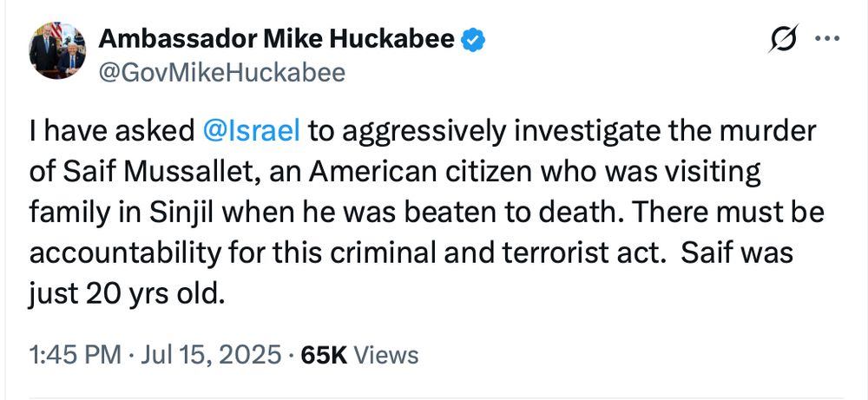Click the display name Ambassador Mike Huckabee
Screen dimensions: 868x400
(x=277, y=39)
